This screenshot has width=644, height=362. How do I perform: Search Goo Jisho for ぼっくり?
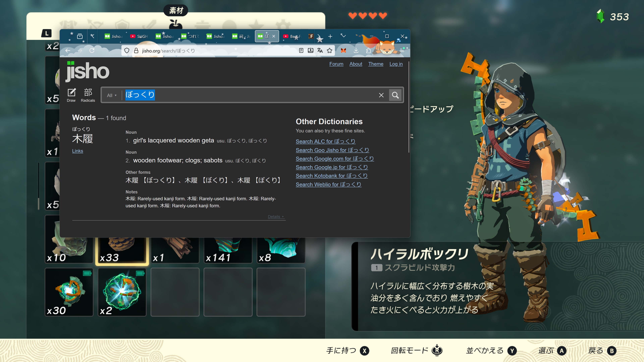[332, 150]
